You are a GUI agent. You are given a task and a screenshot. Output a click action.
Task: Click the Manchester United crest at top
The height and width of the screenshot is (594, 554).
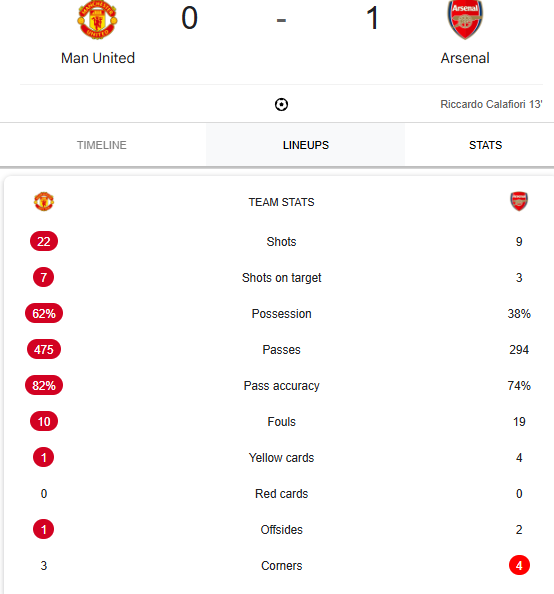[x=97, y=20]
